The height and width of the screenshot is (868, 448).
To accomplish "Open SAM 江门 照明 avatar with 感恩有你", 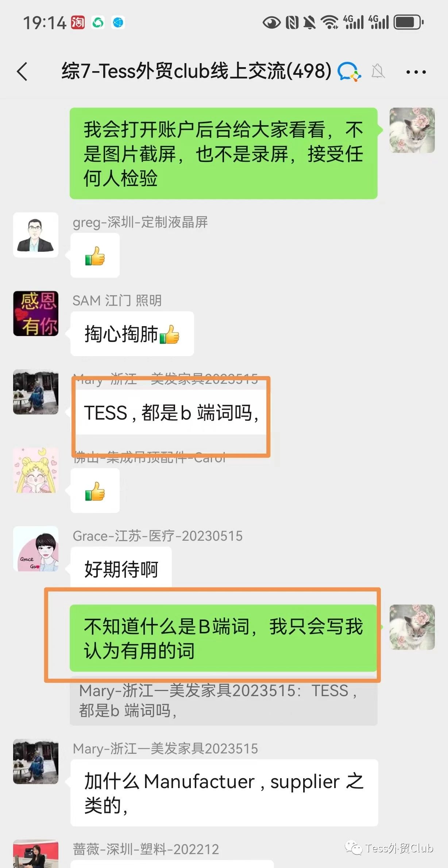I will (x=36, y=313).
